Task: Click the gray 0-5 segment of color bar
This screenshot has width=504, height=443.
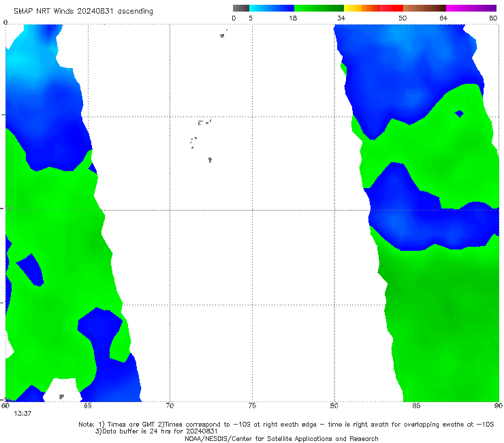Action: point(241,8)
